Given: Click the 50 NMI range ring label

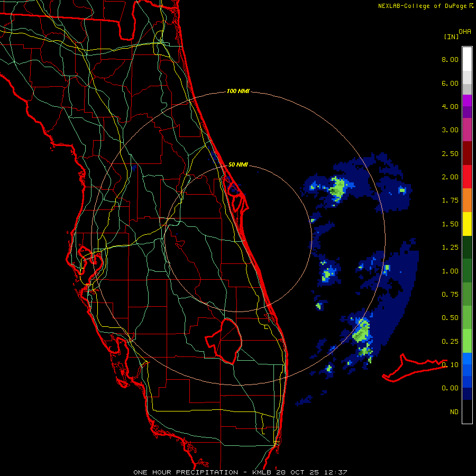Looking at the screenshot, I should 238,164.
